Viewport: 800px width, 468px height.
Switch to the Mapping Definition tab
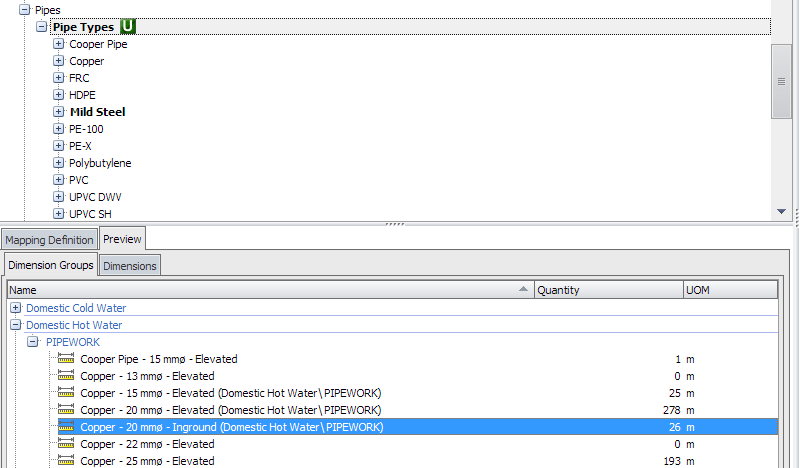pyautogui.click(x=49, y=240)
